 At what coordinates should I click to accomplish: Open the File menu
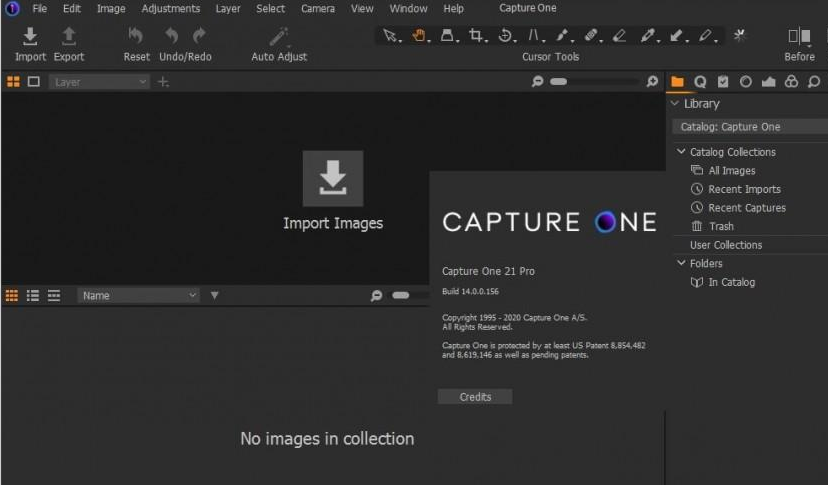pos(40,8)
